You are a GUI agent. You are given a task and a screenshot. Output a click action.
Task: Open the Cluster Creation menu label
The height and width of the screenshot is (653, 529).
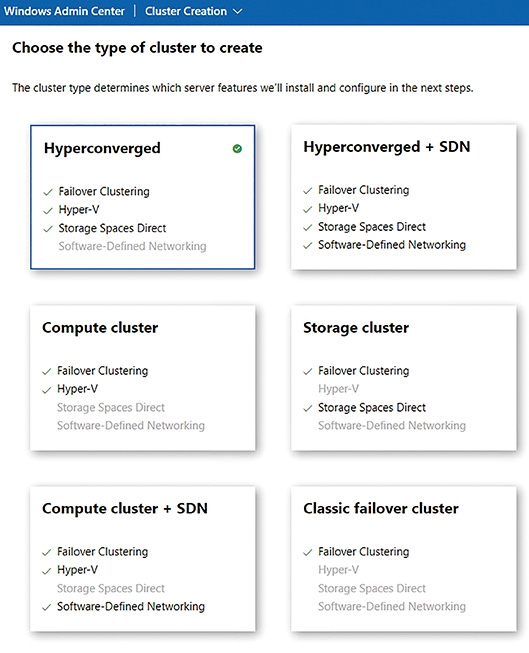click(x=186, y=11)
